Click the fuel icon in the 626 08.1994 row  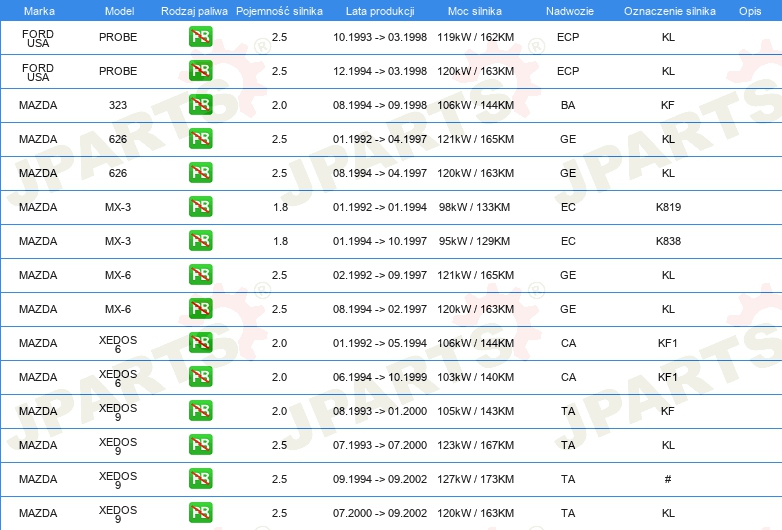200,173
